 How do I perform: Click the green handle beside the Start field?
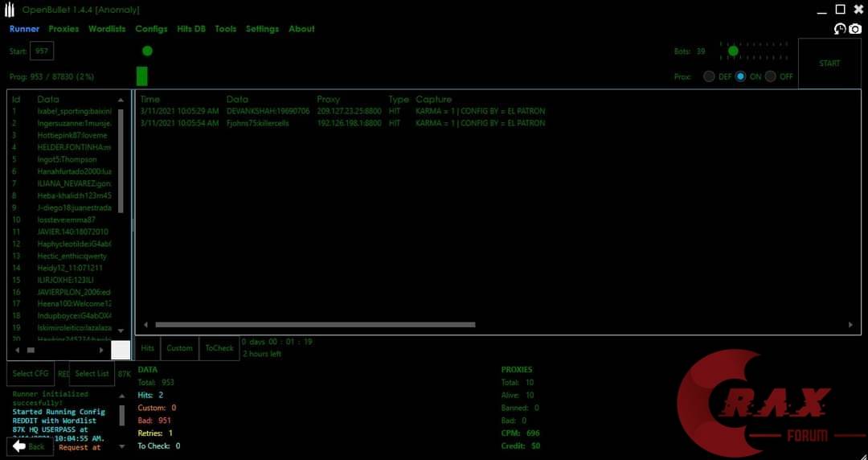[147, 51]
